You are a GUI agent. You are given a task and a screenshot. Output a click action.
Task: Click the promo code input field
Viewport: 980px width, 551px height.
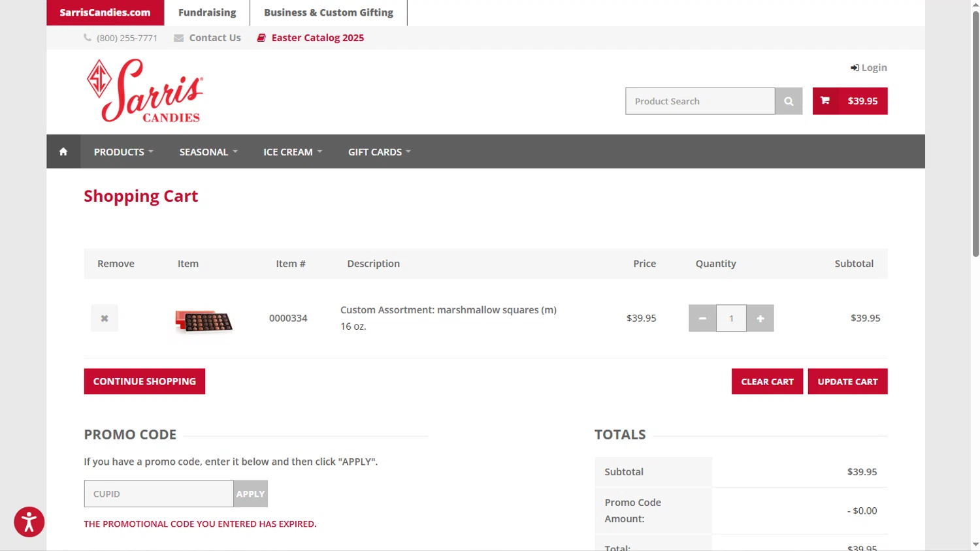(x=159, y=494)
